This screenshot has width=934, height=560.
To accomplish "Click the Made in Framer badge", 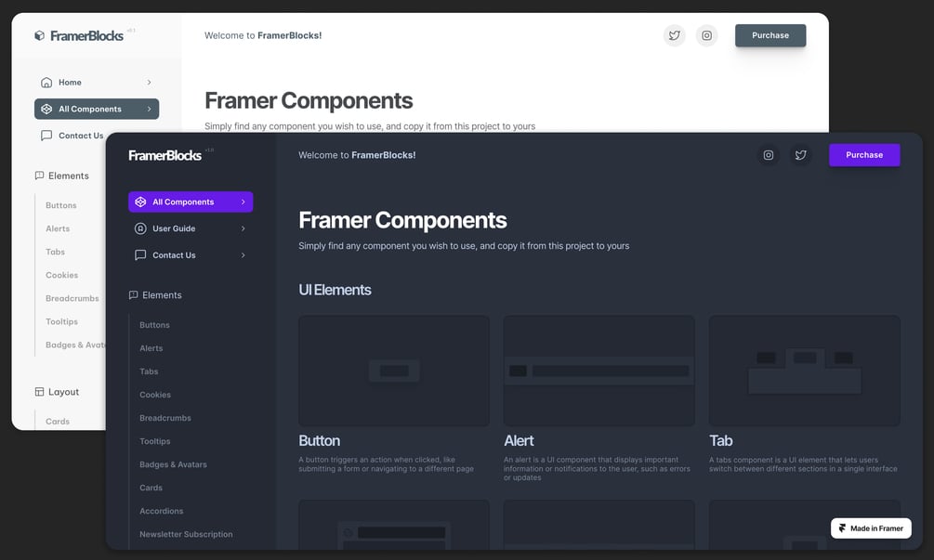I will pos(871,528).
